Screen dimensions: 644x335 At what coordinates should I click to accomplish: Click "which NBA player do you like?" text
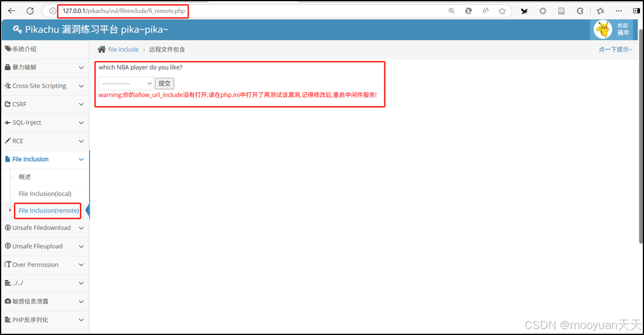click(141, 67)
